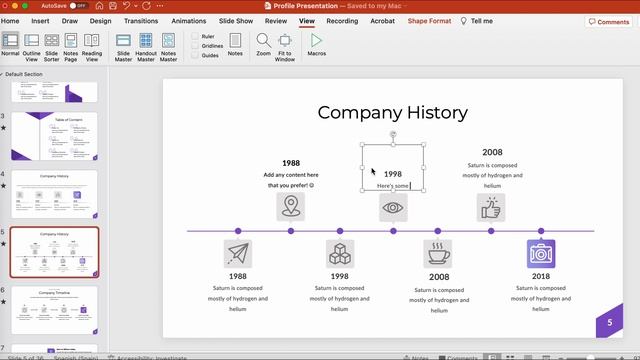Image resolution: width=640 pixels, height=360 pixels.
Task: Click the '2008' heading above the thumbs up
Action: pyautogui.click(x=492, y=152)
